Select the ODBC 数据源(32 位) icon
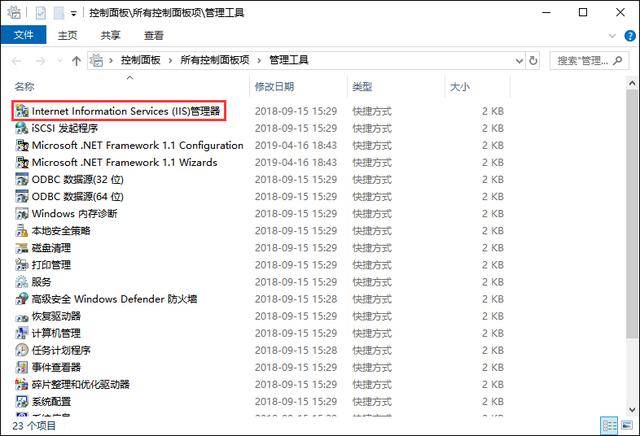640x436 pixels. 22,180
